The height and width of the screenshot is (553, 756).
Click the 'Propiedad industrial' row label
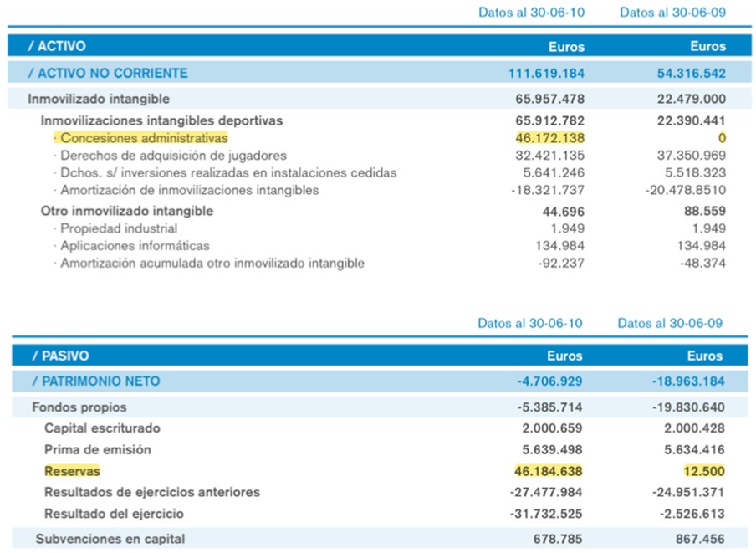click(x=118, y=228)
